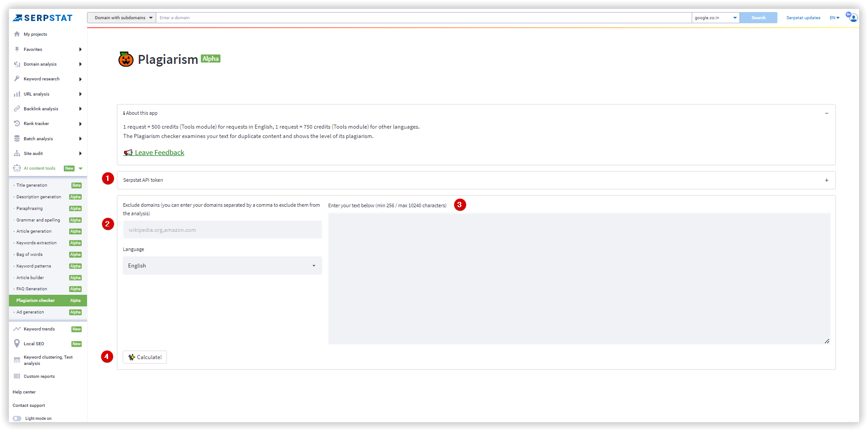This screenshot has width=868, height=431.
Task: Click the Backlink analysis chain icon
Action: (x=17, y=109)
